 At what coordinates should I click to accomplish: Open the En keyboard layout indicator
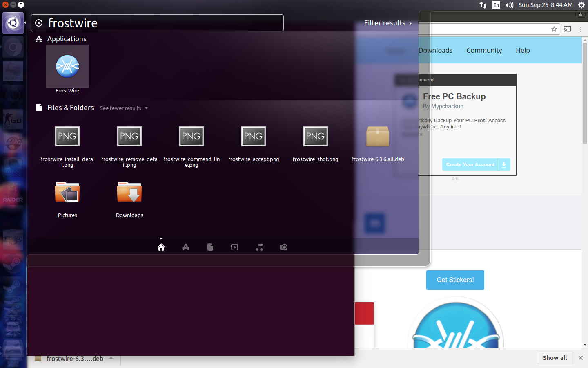pos(496,5)
